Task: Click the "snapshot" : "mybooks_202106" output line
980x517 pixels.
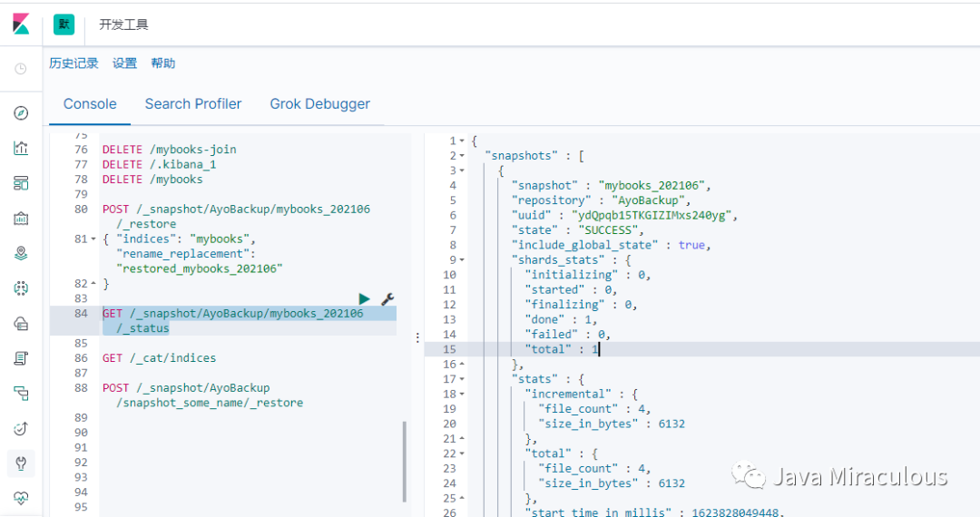Action: point(611,185)
